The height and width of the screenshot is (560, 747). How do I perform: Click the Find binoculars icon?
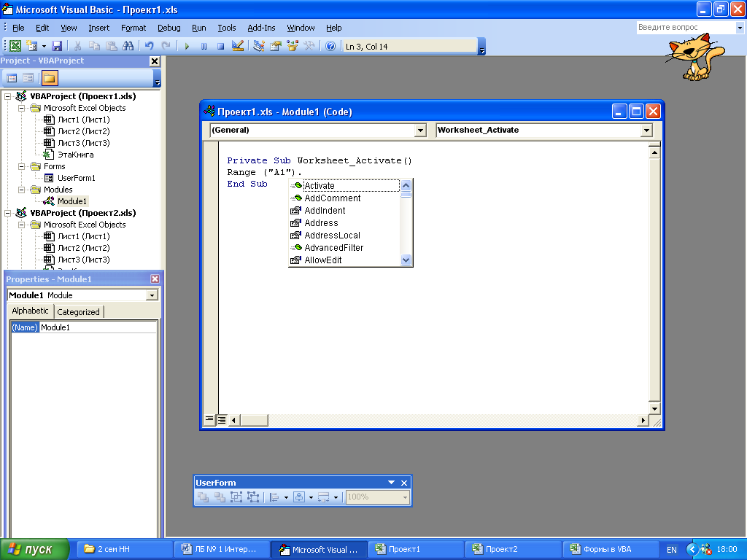coord(128,46)
